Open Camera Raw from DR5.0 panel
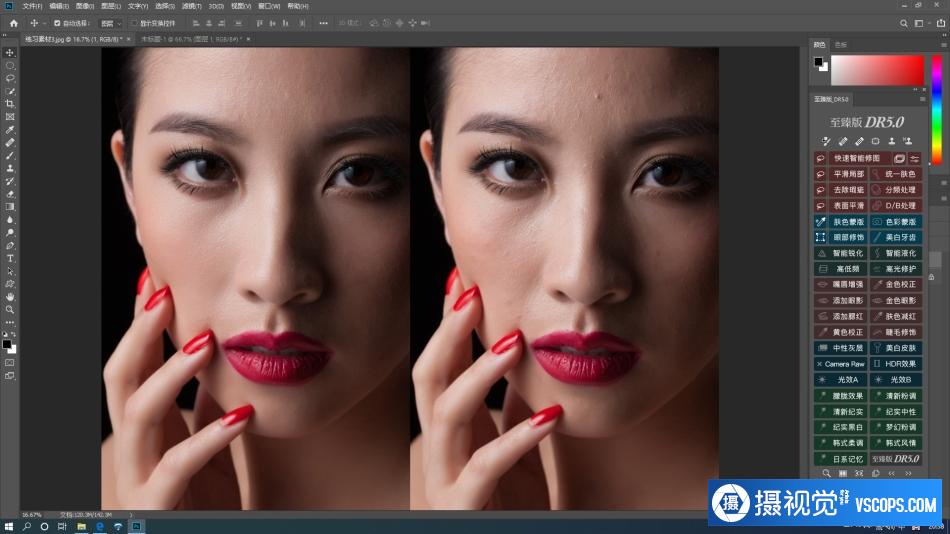Screen dimensions: 950x534 pos(841,364)
